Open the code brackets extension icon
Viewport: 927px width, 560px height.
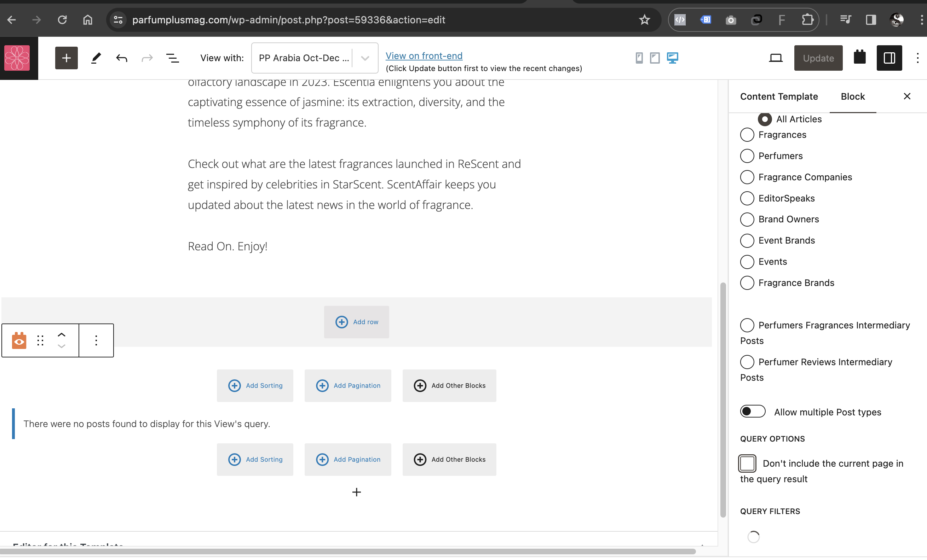click(680, 19)
